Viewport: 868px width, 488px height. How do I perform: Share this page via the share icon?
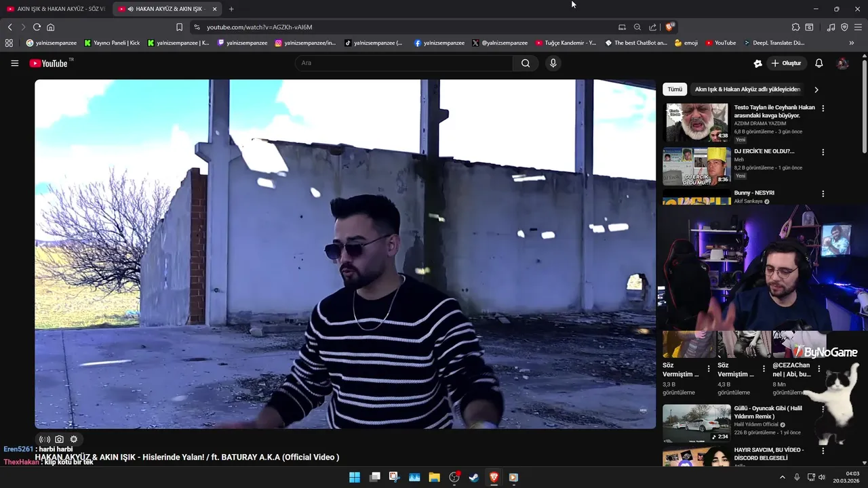click(x=652, y=27)
